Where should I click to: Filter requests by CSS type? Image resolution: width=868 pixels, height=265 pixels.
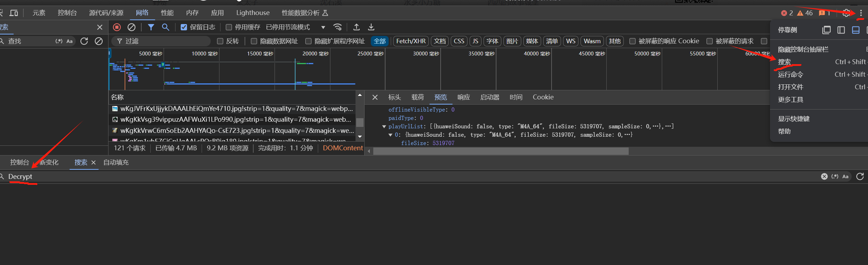pyautogui.click(x=459, y=41)
